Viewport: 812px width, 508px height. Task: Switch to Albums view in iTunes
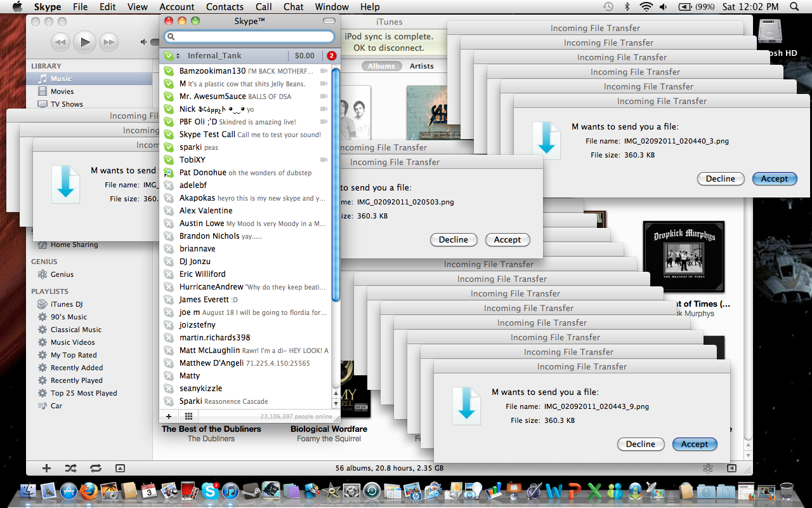[x=381, y=66]
